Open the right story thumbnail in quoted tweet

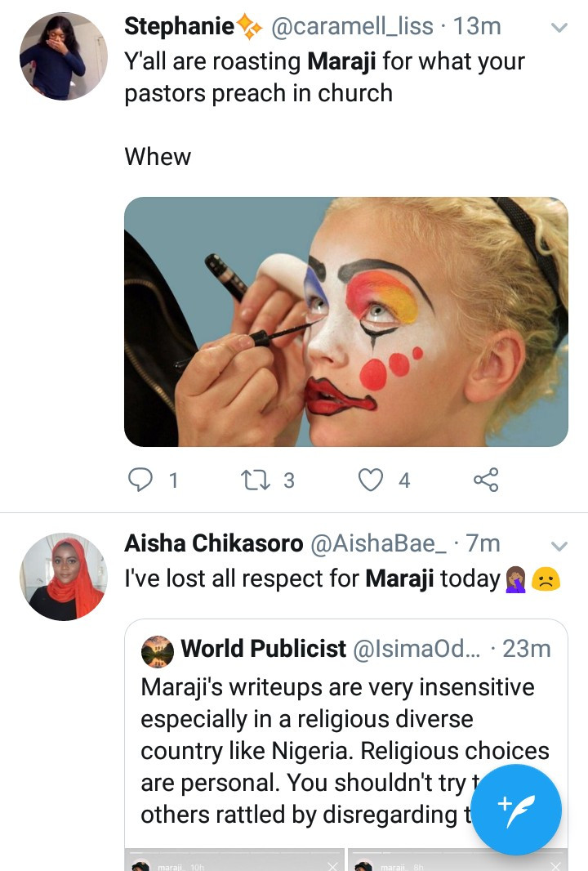[x=457, y=861]
